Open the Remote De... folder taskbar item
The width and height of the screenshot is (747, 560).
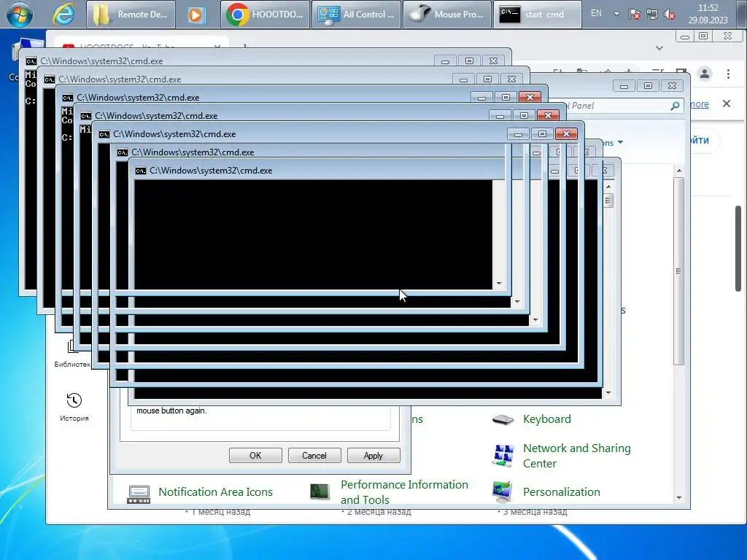(131, 15)
